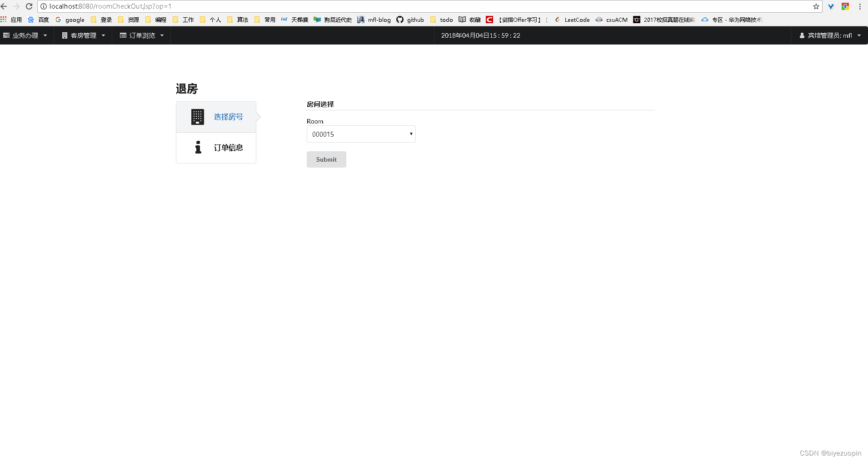Click the info icon in 订单信息
The image size is (868, 461).
tap(198, 147)
